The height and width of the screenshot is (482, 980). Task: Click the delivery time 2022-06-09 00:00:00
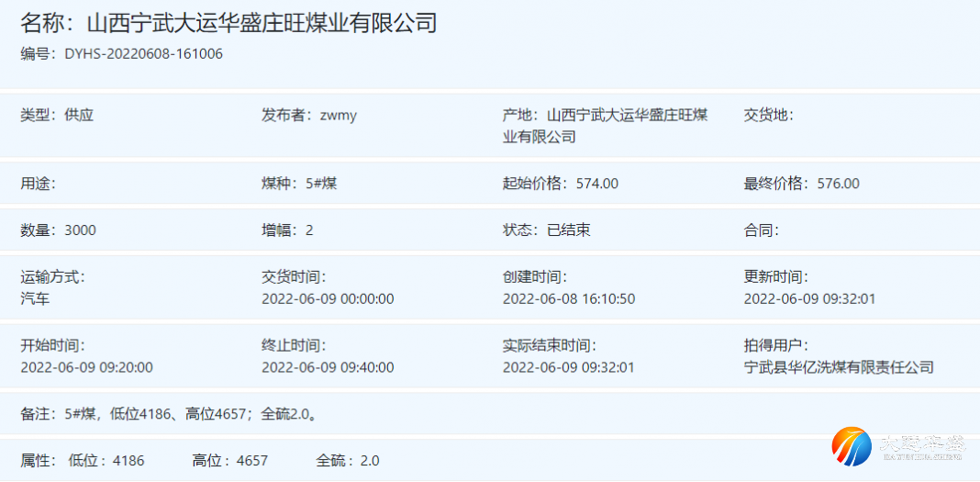(328, 298)
